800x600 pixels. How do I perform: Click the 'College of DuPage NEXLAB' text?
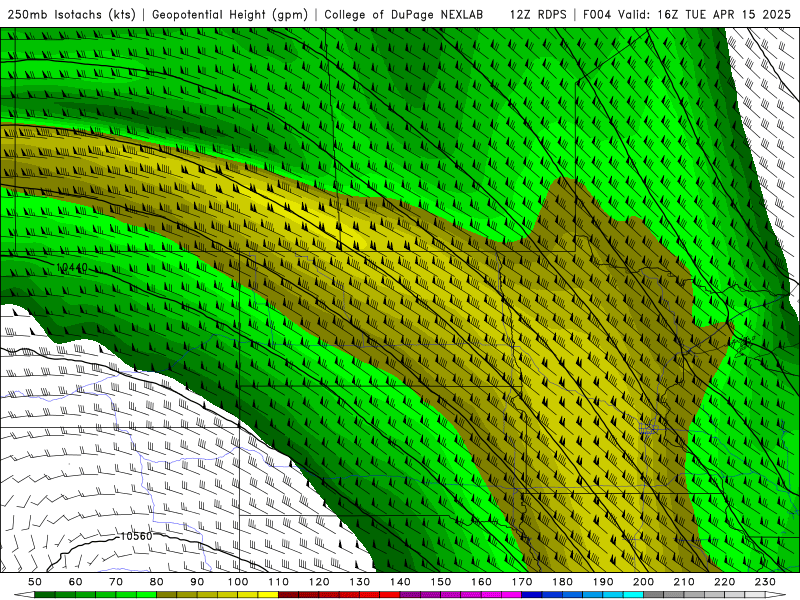pos(404,15)
